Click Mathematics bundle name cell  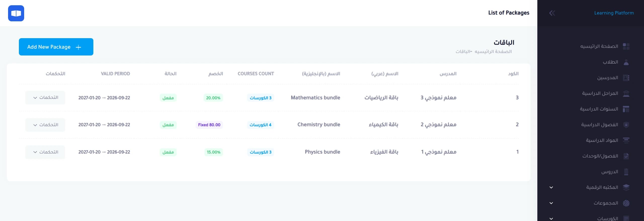(x=315, y=98)
